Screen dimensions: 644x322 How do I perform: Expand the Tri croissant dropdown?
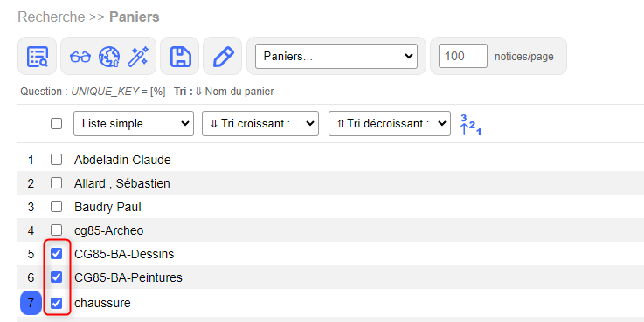260,123
